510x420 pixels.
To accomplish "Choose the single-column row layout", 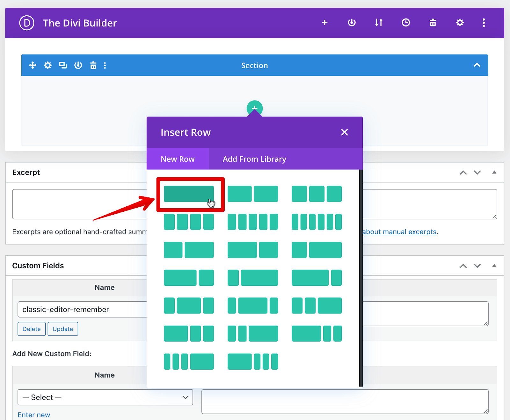I will [189, 194].
